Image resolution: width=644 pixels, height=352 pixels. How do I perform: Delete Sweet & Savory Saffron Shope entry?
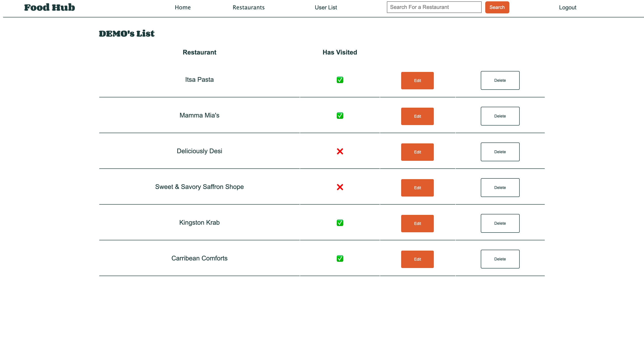(500, 187)
